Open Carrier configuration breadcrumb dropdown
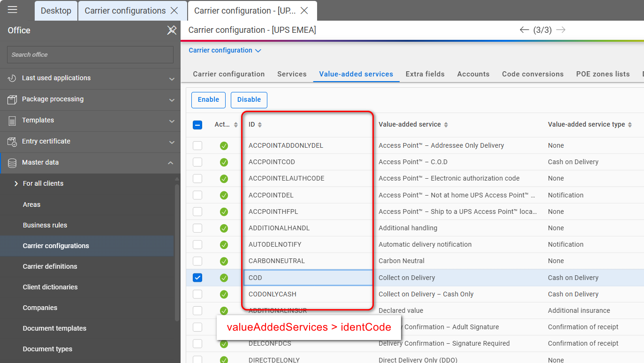This screenshot has height=363, width=644. (x=225, y=50)
